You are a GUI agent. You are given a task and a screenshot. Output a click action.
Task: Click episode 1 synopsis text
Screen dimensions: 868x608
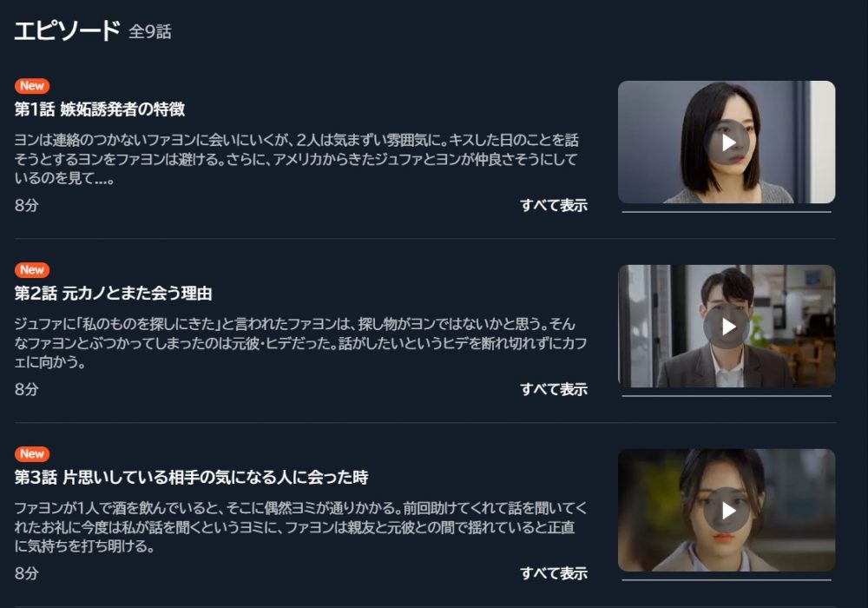(x=297, y=159)
